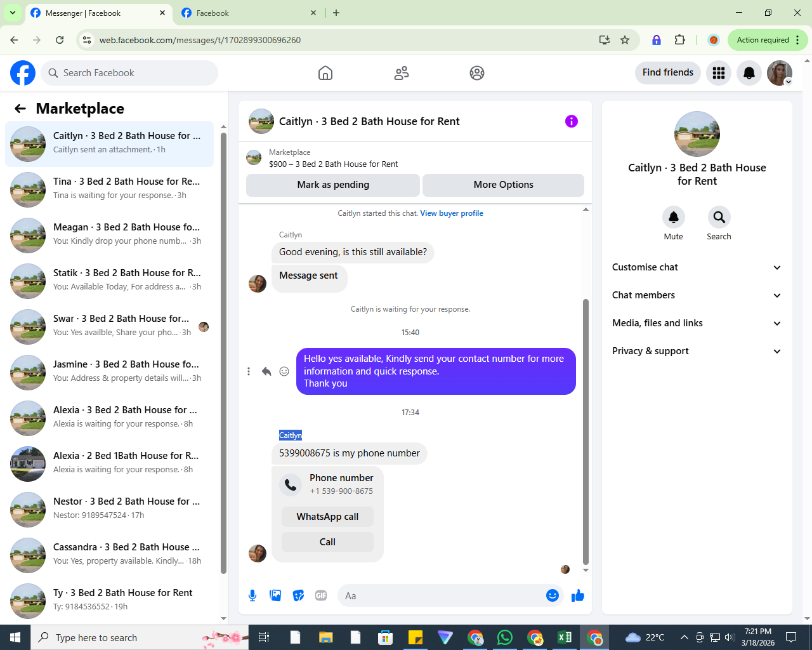Click the Windows taskbar search box

140,637
